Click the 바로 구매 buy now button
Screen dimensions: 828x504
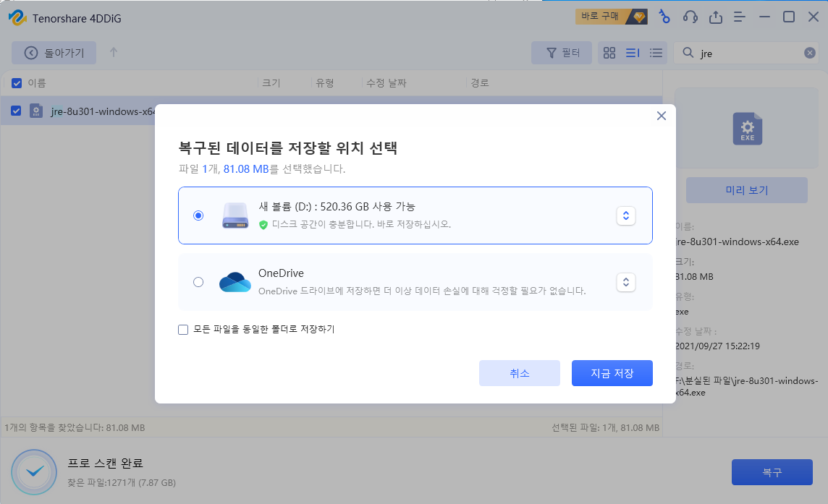[x=612, y=17]
